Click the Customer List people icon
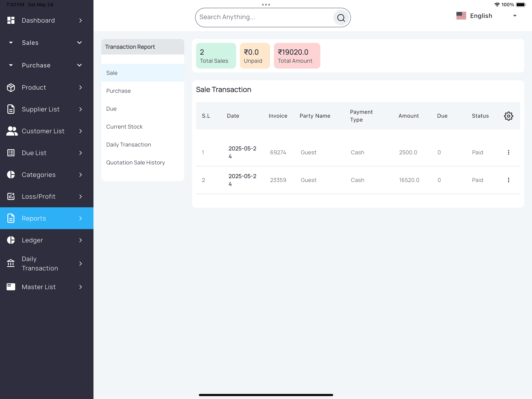The width and height of the screenshot is (532, 399). [x=12, y=131]
